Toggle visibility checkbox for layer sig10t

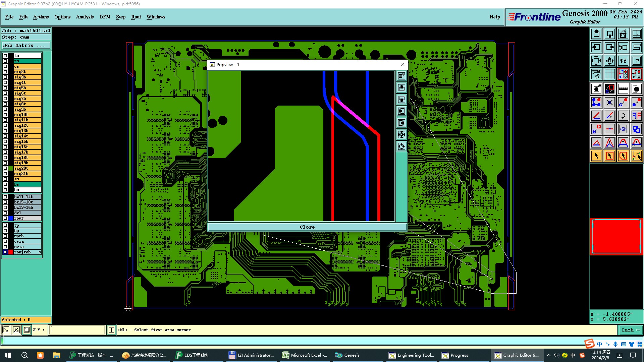tap(5, 115)
